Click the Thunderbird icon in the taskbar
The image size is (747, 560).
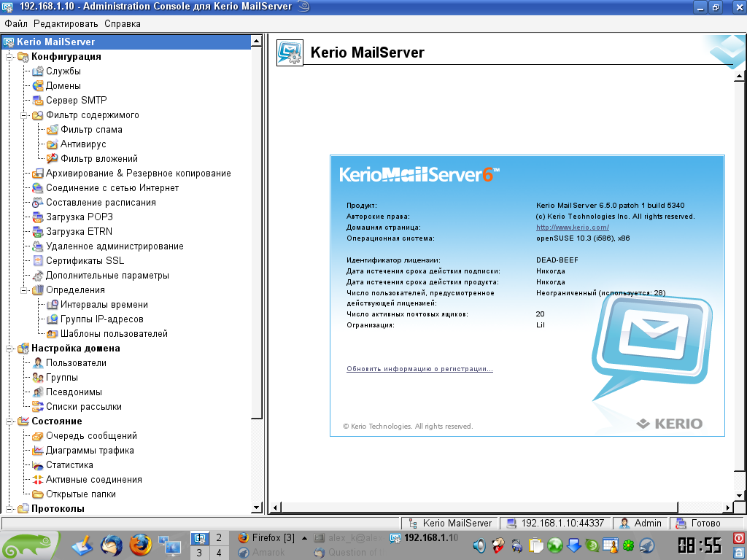coord(112,545)
